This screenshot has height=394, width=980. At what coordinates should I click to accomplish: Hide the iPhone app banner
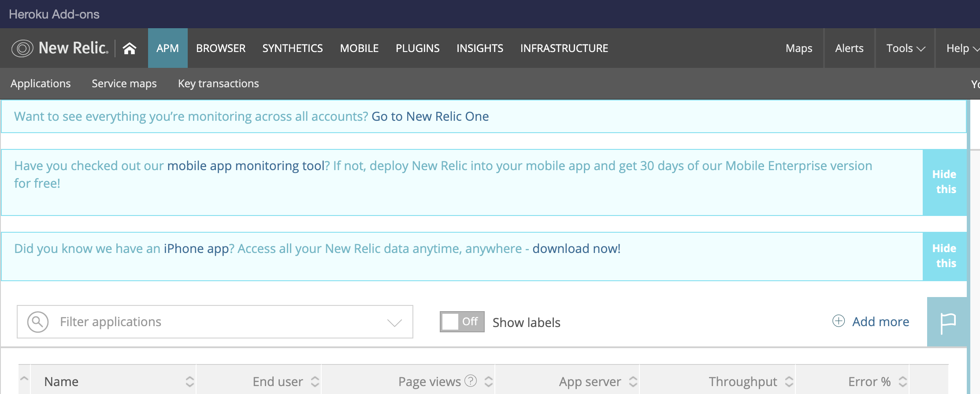[x=945, y=256]
